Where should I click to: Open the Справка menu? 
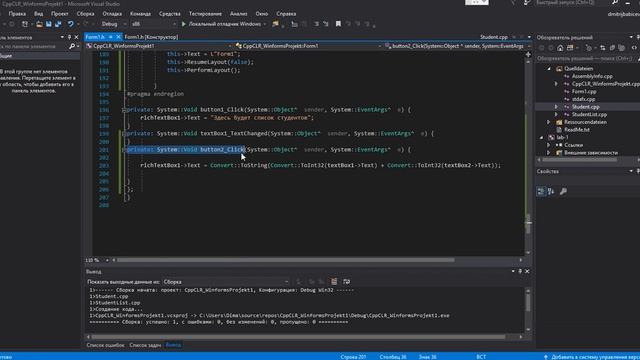(x=286, y=13)
